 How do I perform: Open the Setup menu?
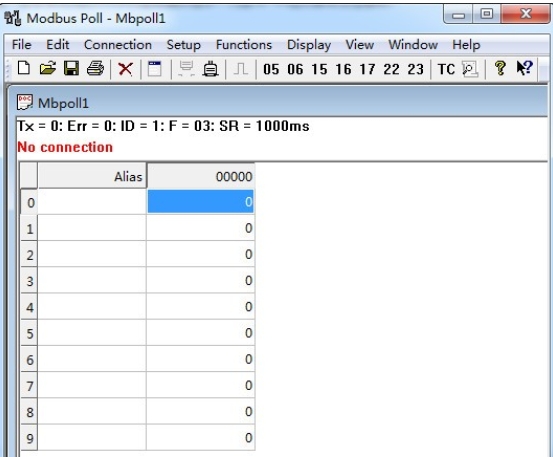[x=183, y=45]
